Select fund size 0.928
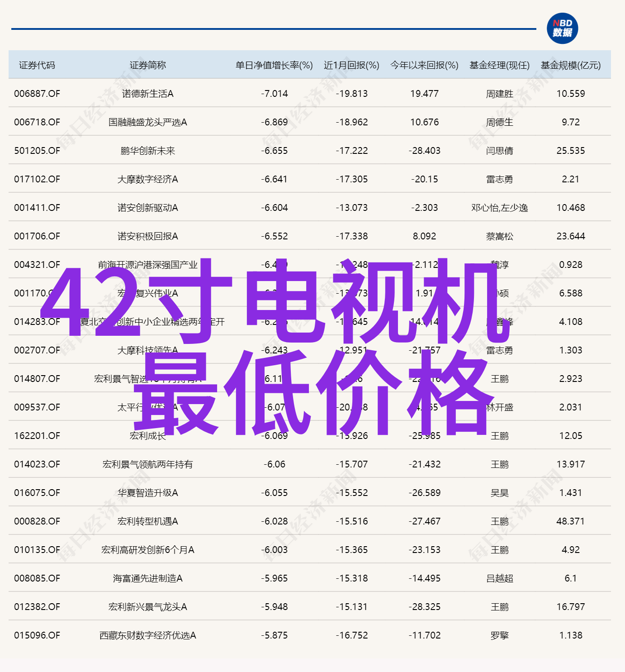The height and width of the screenshot is (672, 625). [571, 265]
